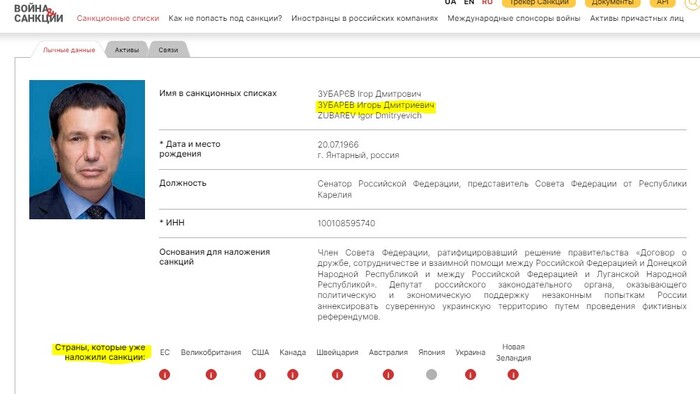Click the Трекер санкций button

[539, 3]
